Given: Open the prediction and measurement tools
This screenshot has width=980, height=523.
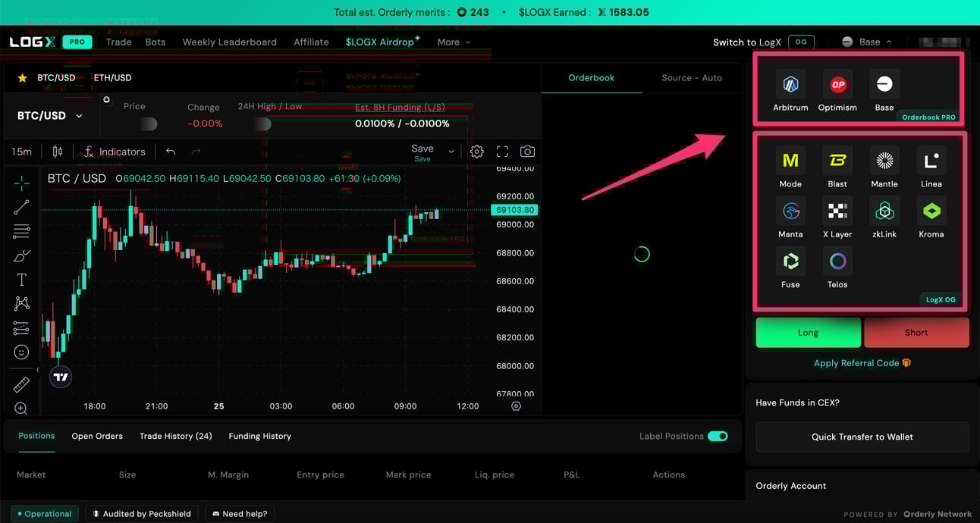Looking at the screenshot, I should (21, 328).
